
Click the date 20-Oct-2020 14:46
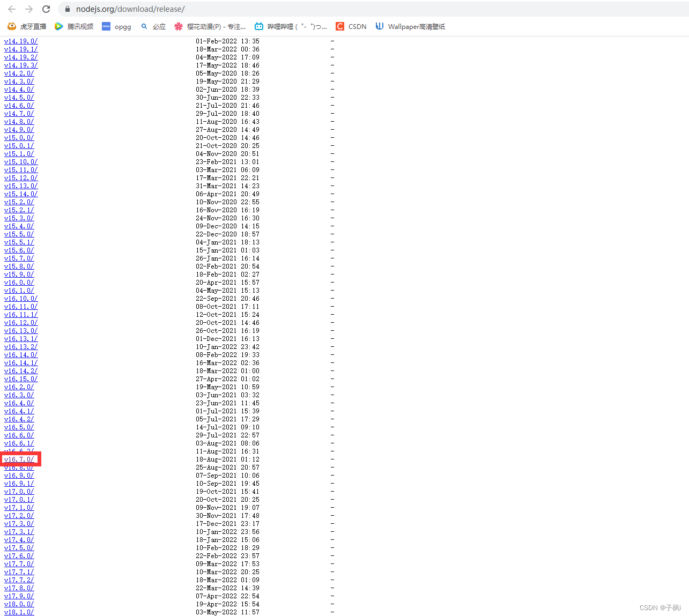pos(227,138)
